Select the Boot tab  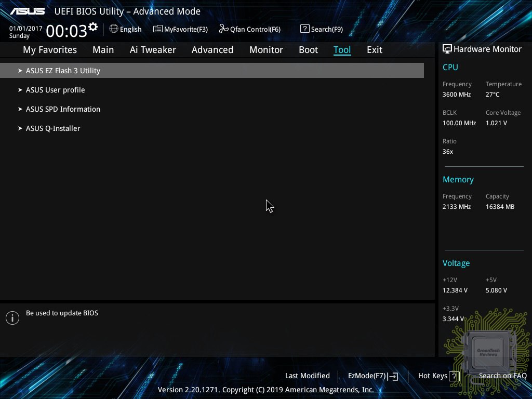308,50
